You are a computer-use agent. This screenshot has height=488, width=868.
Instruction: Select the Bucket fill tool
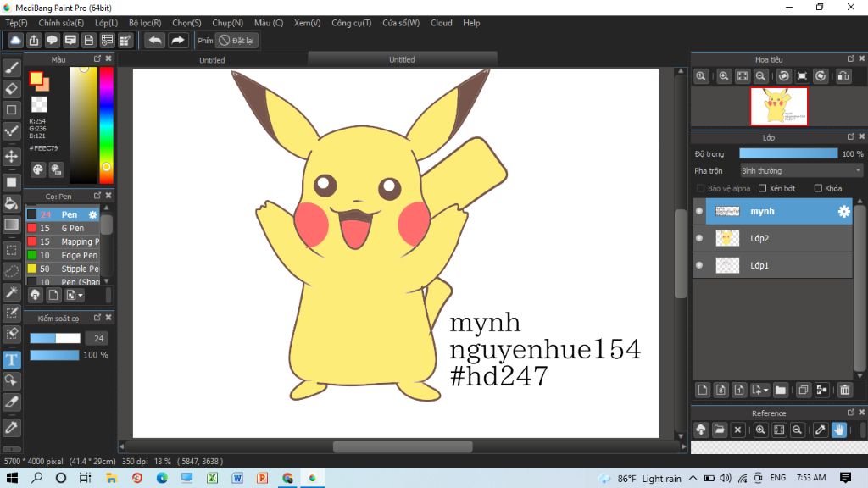pyautogui.click(x=12, y=203)
